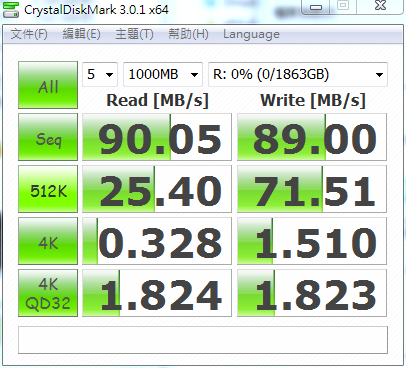Close the CrystalDiskMark window
This screenshot has width=406, height=368.
[380, 6]
